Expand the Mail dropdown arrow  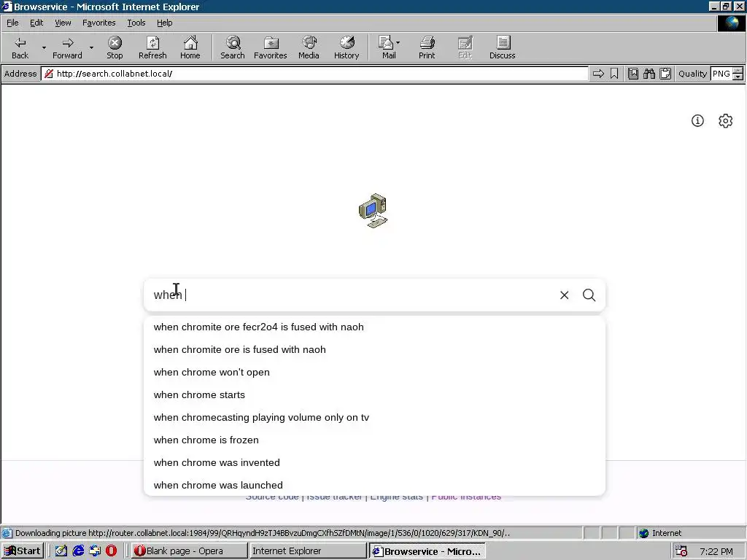click(x=398, y=43)
